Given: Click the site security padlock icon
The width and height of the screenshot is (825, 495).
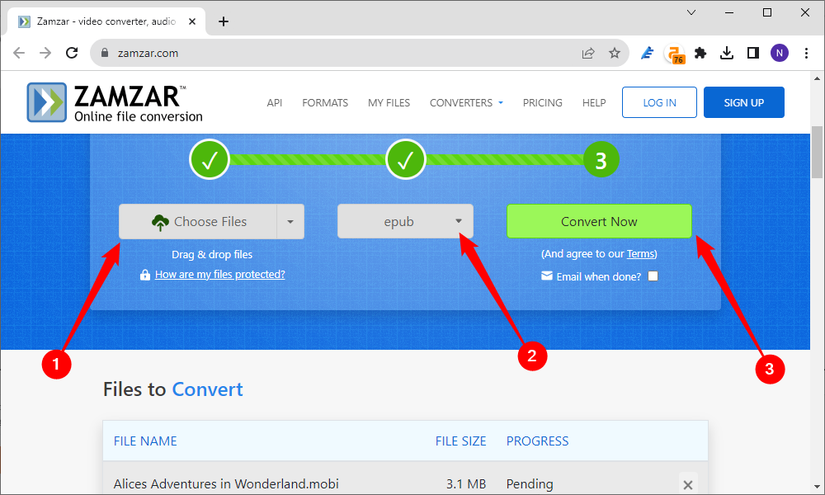Looking at the screenshot, I should point(105,53).
